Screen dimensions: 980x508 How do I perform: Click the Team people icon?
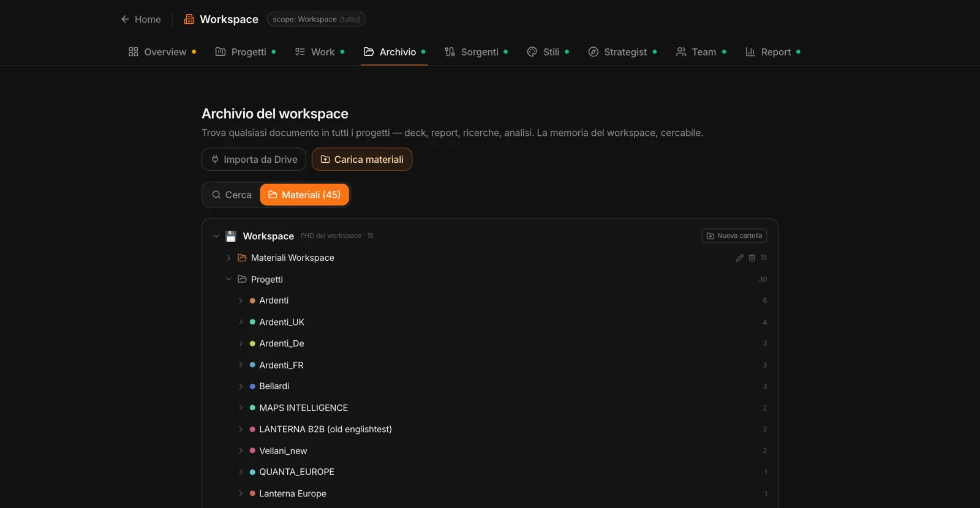(681, 52)
